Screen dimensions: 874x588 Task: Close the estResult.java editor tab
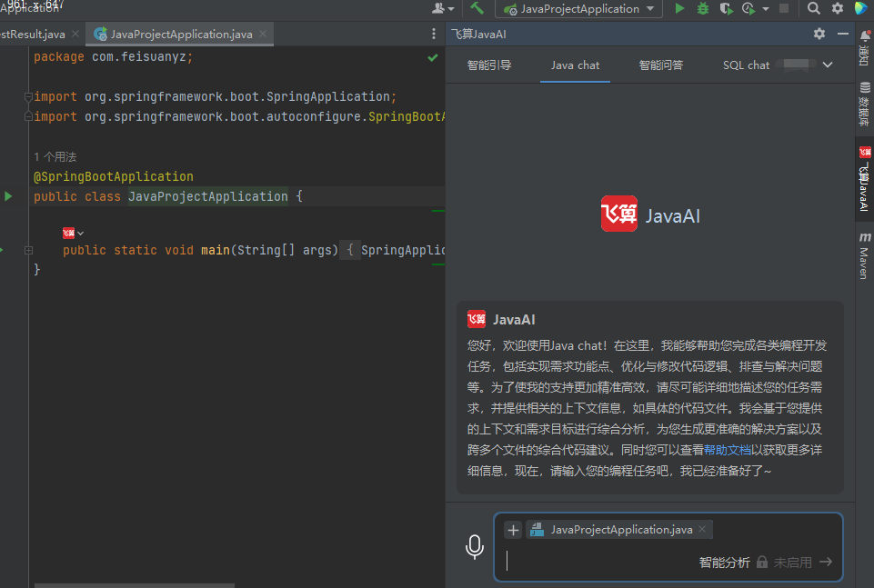coord(75,34)
